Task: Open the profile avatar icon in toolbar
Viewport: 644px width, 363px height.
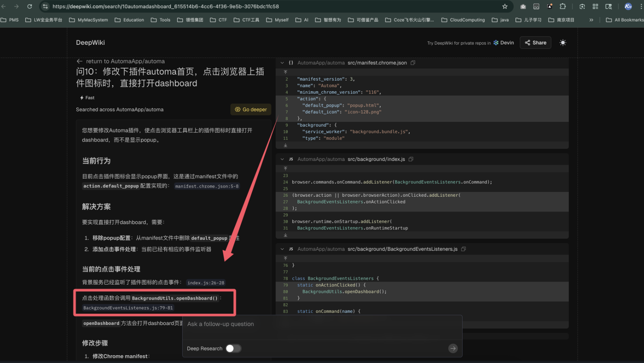Action: pyautogui.click(x=628, y=6)
